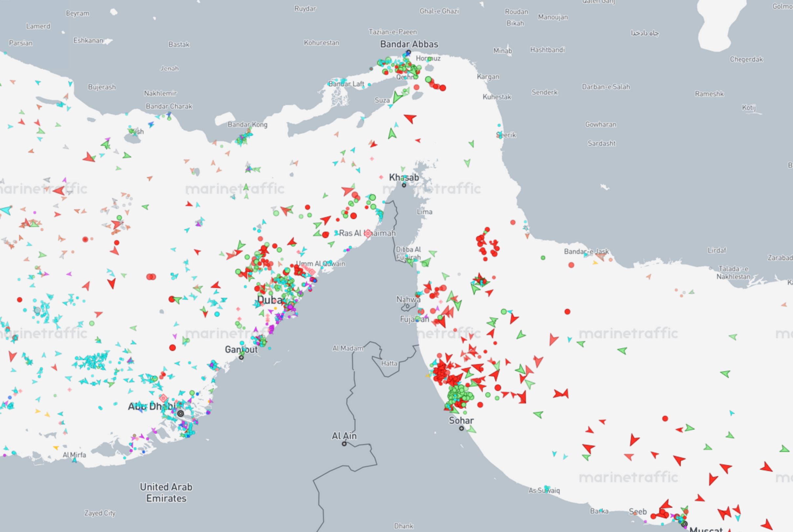
Task: Click yellow vessel arrow below Bandar-e Jask
Action: (x=595, y=263)
